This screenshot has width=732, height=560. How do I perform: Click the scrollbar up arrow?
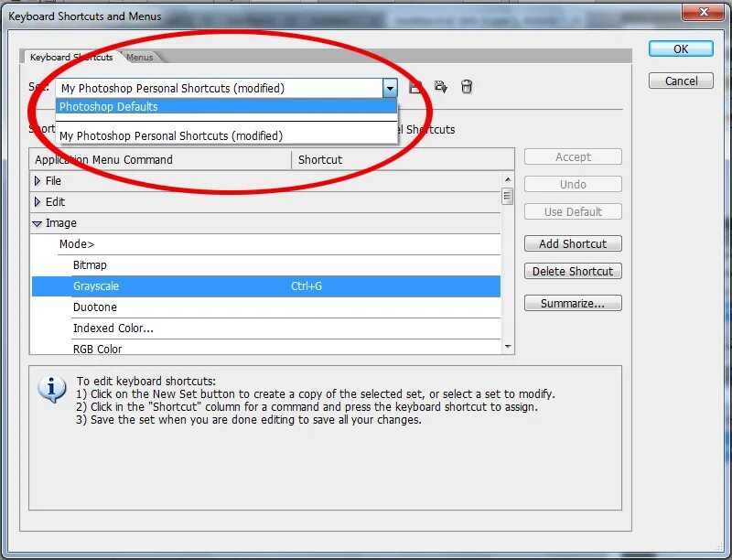[508, 179]
